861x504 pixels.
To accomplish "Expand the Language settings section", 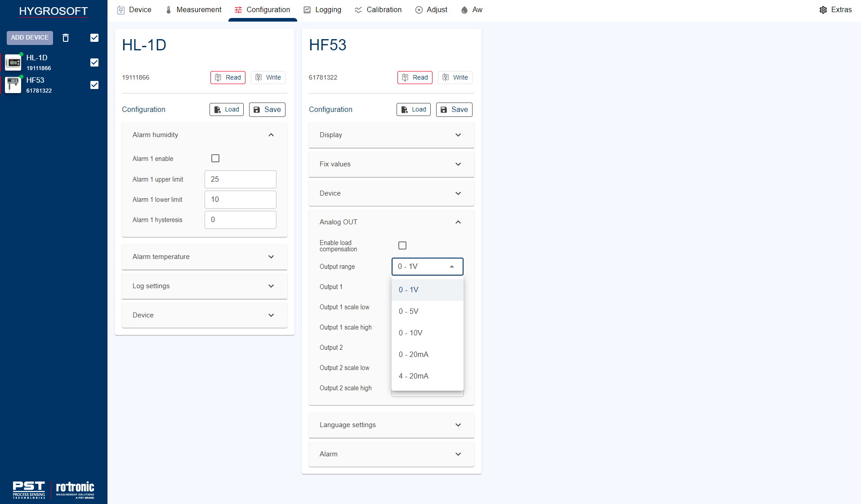I will click(392, 425).
